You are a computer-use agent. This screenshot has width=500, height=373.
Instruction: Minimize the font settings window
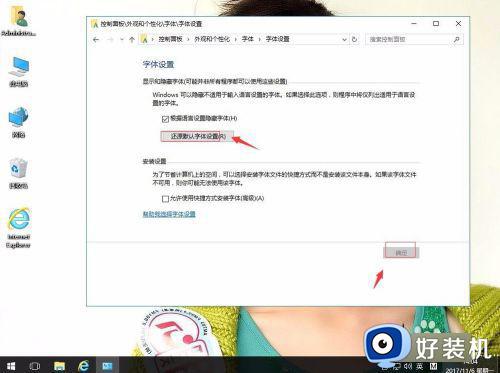click(x=414, y=24)
